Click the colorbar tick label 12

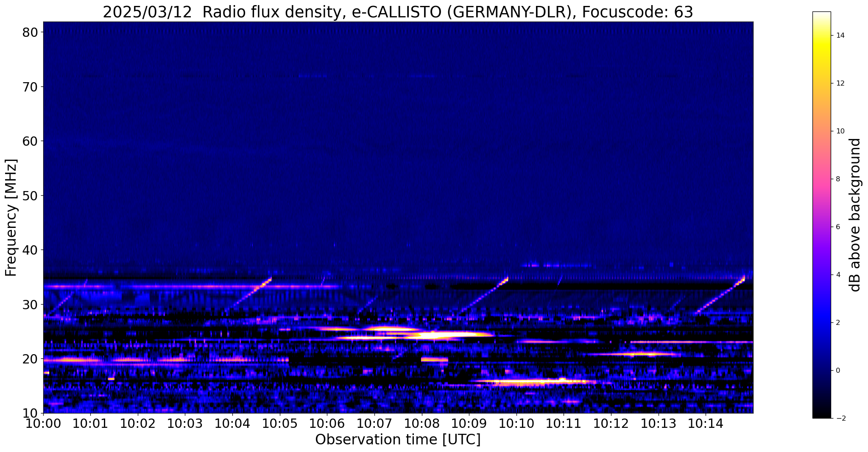[840, 83]
